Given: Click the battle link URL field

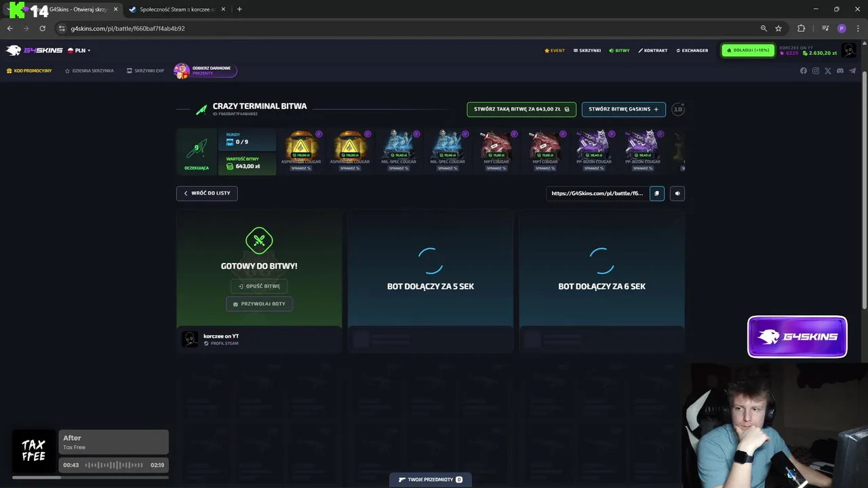Looking at the screenshot, I should [x=597, y=193].
